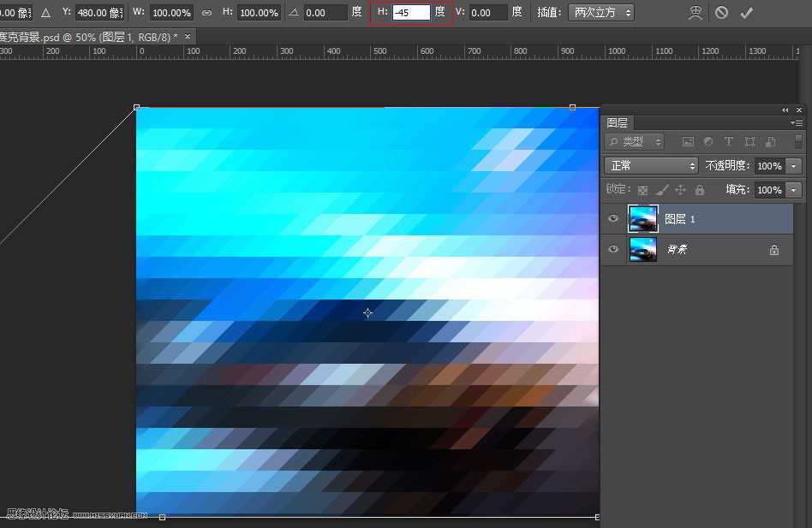Screen dimensions: 812x528
Task: Open the blend mode 正常 dropdown
Action: coord(651,165)
